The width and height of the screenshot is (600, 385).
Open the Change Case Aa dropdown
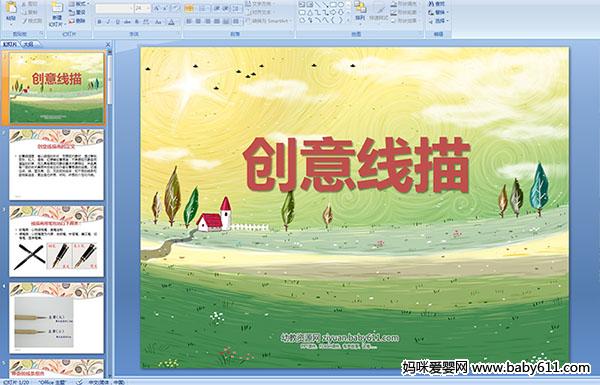pos(158,22)
